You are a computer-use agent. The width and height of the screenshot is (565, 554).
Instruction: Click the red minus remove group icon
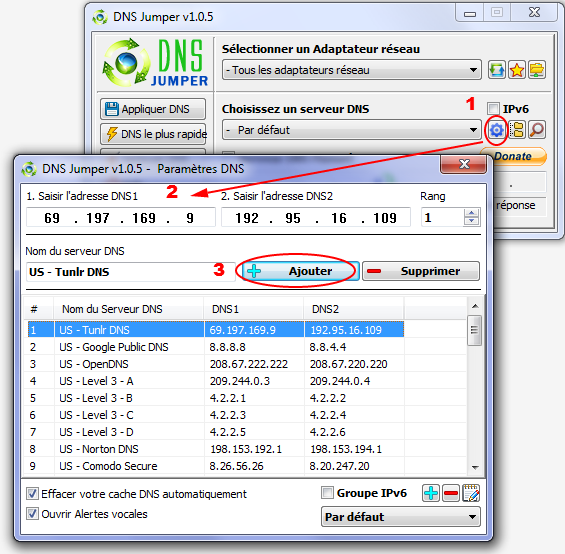point(451,493)
